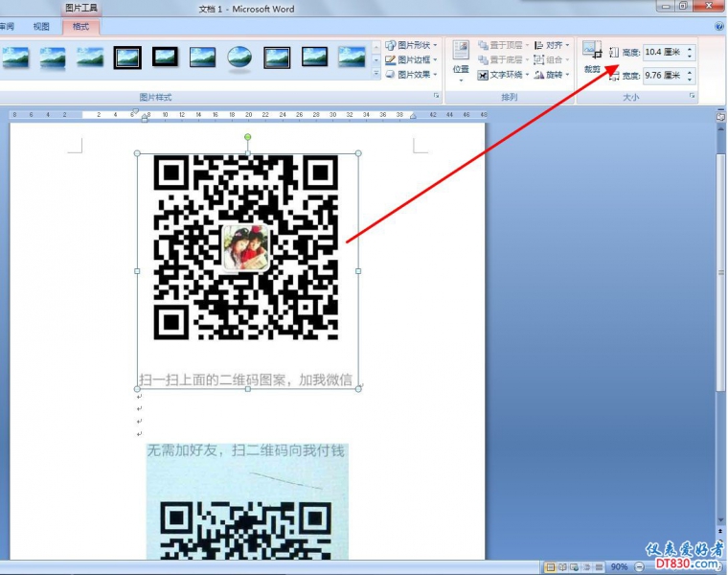The height and width of the screenshot is (575, 728).
Task: Select the Format (格式) ribbon tab
Action: [x=81, y=27]
